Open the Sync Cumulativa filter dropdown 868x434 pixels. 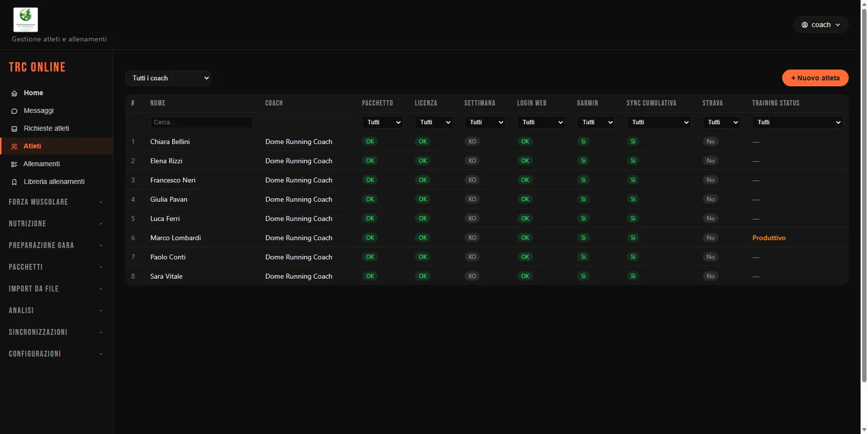point(659,122)
